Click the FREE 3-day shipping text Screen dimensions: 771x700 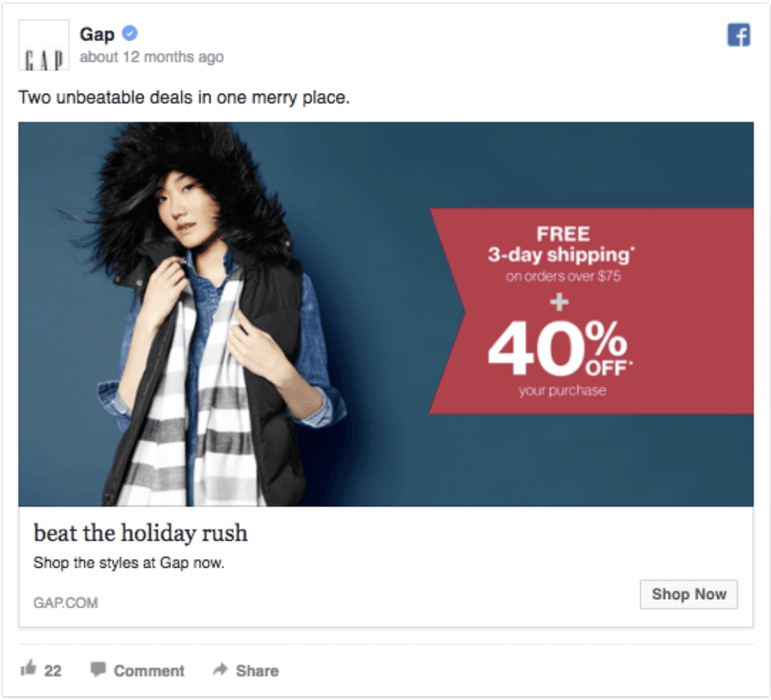pos(561,245)
